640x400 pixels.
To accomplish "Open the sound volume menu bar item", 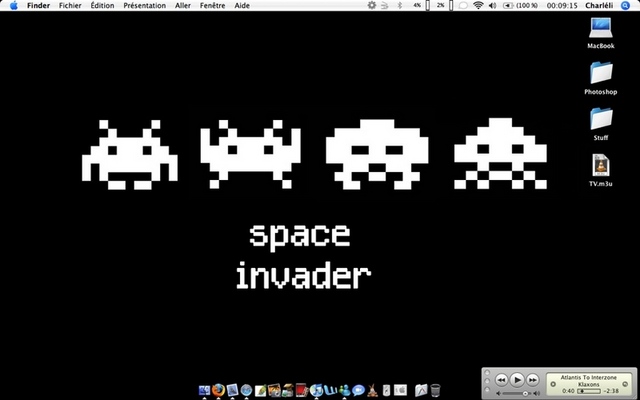I will coord(492,6).
